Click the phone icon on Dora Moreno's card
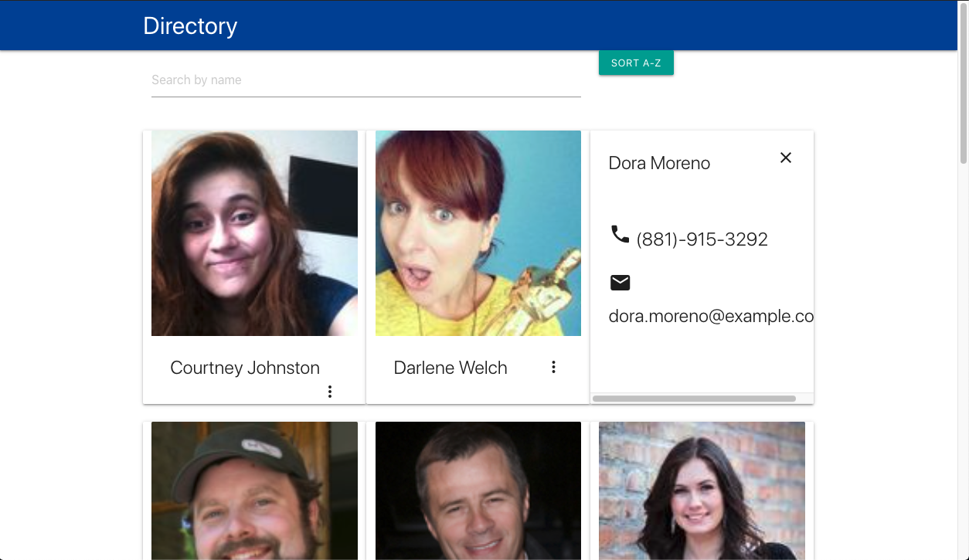The height and width of the screenshot is (560, 969). 620,233
